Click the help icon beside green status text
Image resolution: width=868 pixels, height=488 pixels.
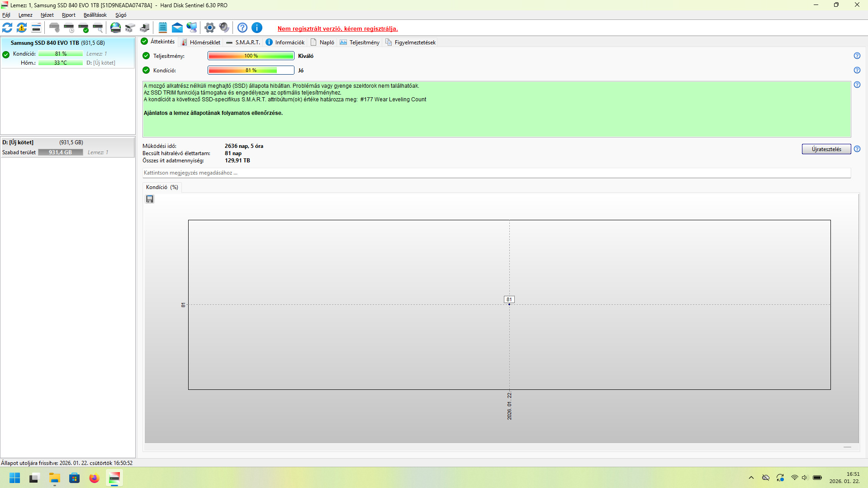(857, 85)
